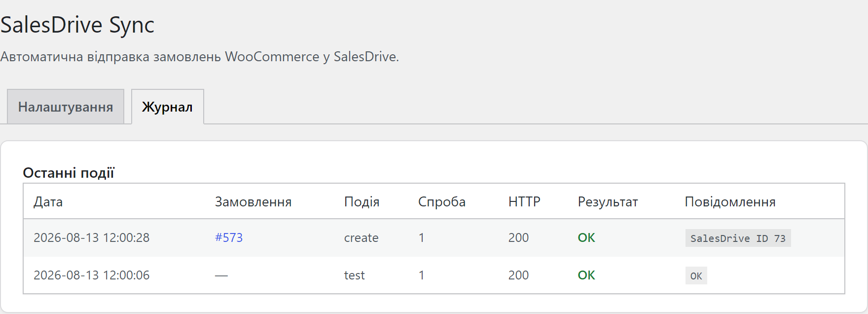Click the dash in test row order

221,275
